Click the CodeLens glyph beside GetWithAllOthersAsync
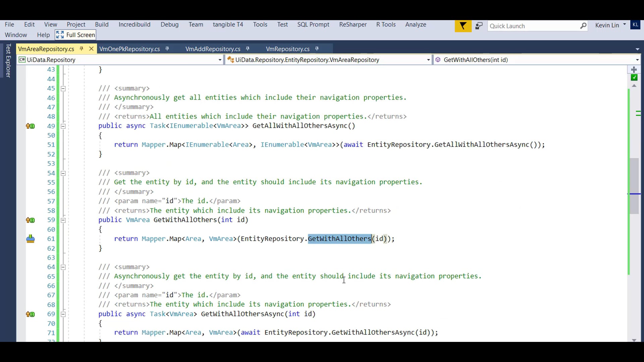The image size is (644, 362). (31, 314)
